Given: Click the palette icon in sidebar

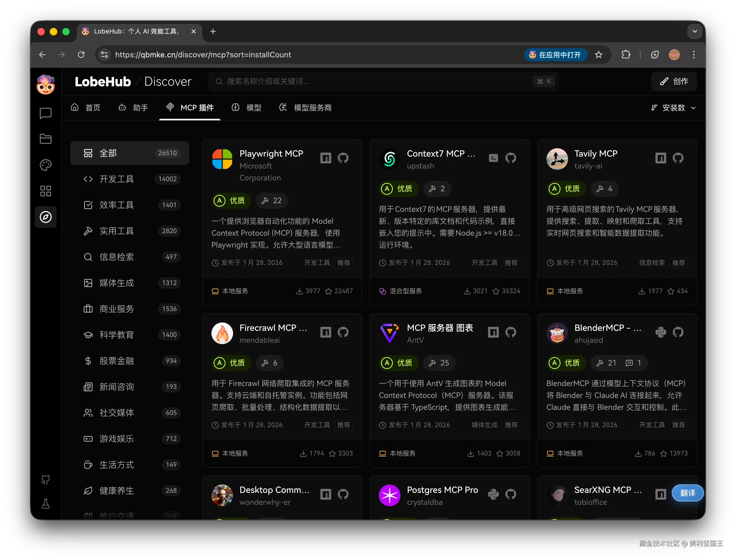Looking at the screenshot, I should [46, 165].
